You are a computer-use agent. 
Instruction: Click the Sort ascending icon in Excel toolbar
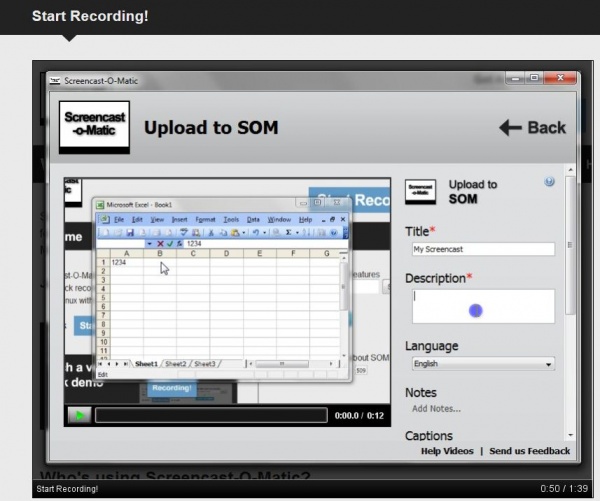click(x=307, y=232)
